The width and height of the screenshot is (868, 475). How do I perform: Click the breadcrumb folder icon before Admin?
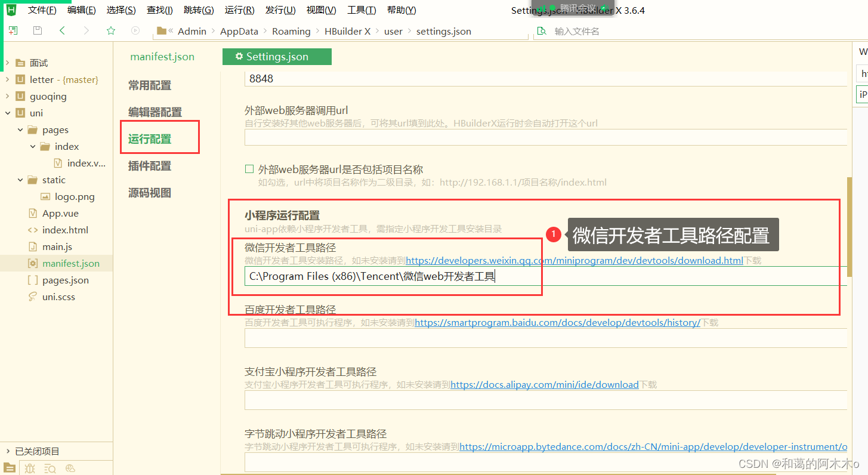coord(161,31)
